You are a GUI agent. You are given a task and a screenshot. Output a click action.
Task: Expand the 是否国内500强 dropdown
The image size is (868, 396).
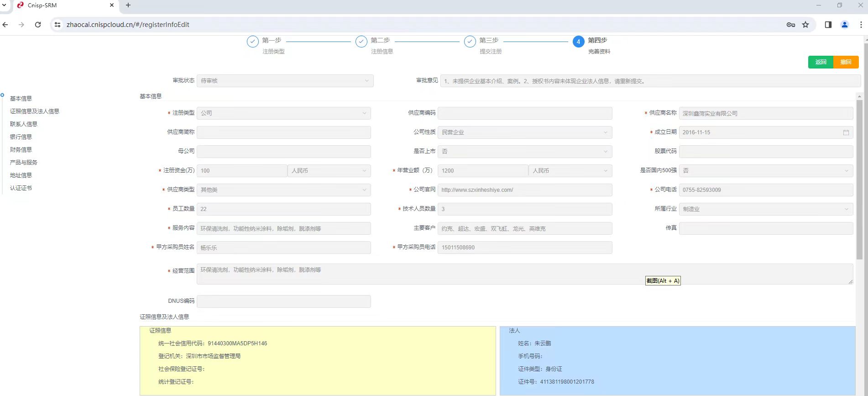766,171
